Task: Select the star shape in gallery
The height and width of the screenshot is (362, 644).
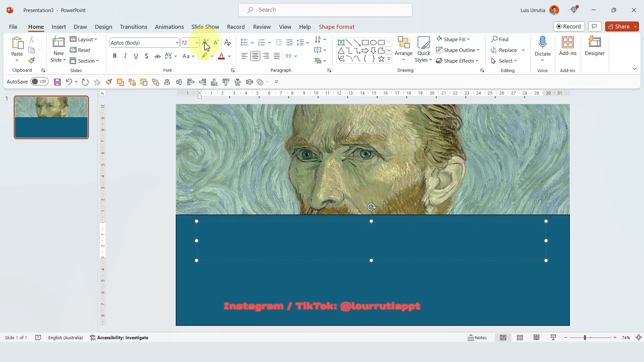Action: [381, 59]
